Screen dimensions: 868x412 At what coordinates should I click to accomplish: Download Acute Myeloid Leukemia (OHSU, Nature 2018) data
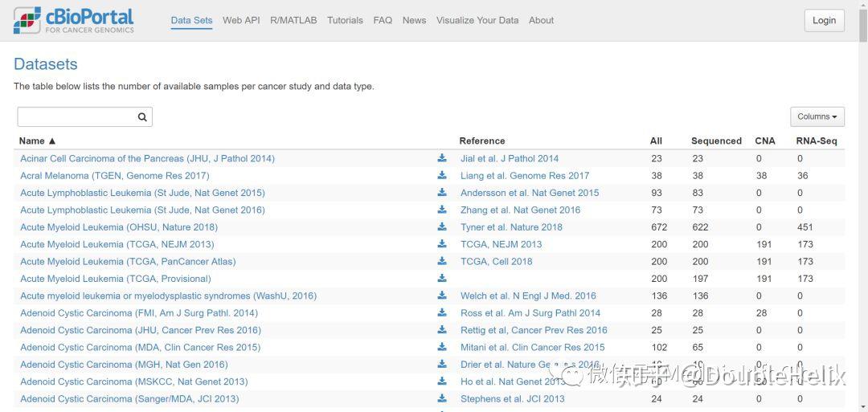(x=442, y=226)
